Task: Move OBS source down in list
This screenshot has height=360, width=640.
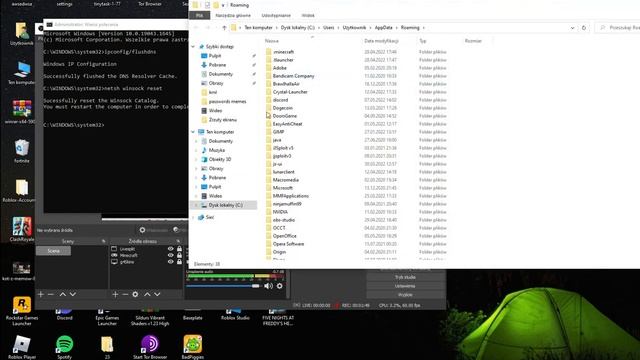Action: click(x=157, y=294)
